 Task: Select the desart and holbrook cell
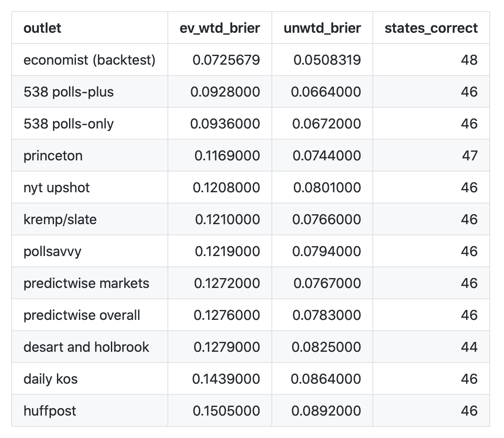click(86, 347)
